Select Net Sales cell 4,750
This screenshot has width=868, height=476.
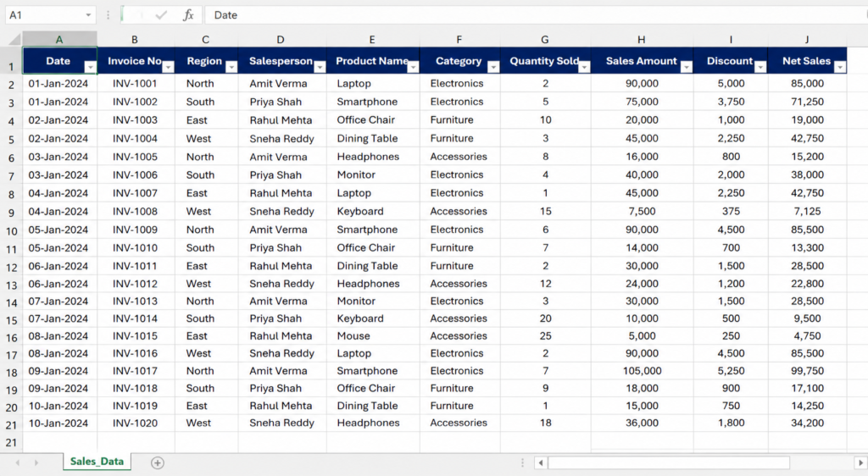tap(807, 335)
